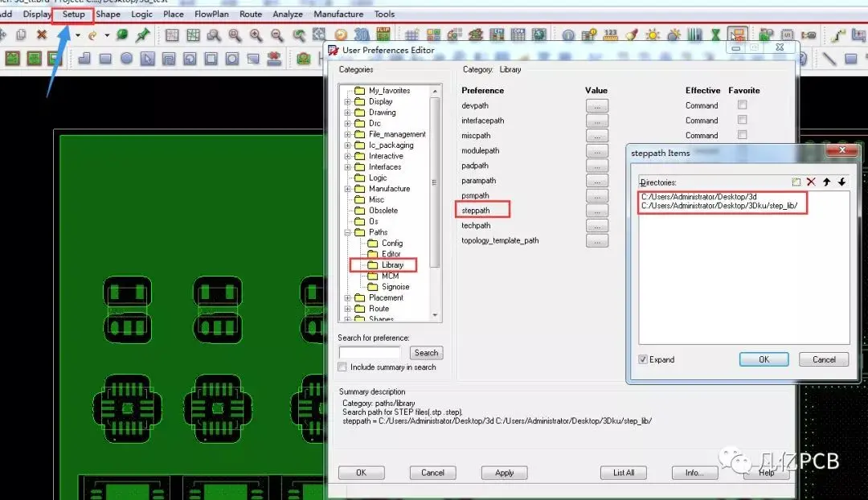Click the new directory icon in steppath Items
Screen dimensions: 868x500
[796, 182]
